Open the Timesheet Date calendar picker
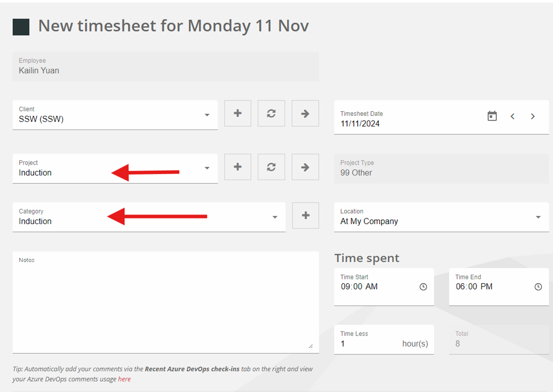The width and height of the screenshot is (553, 392). [x=492, y=116]
